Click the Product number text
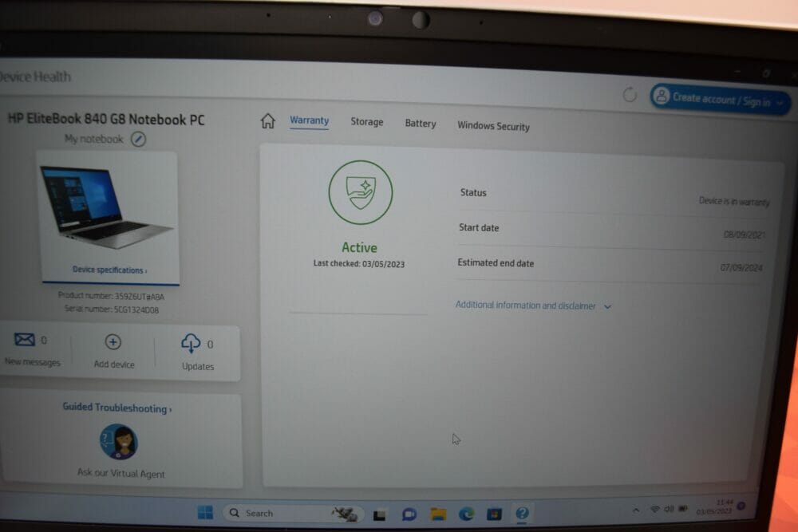This screenshot has width=798, height=532. click(111, 296)
